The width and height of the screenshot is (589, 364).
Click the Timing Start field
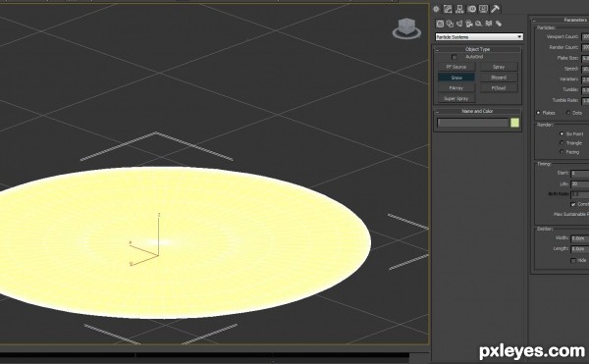coord(579,174)
